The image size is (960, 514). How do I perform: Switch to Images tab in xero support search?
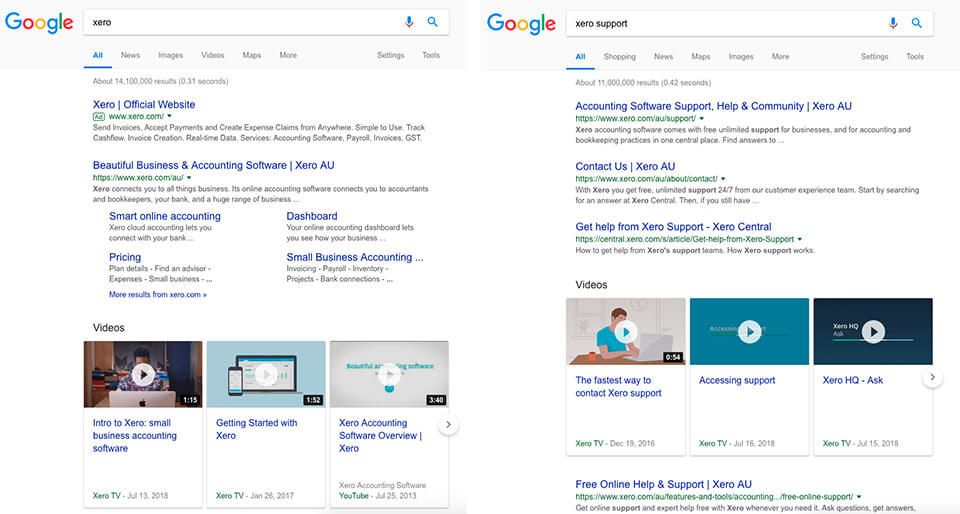tap(741, 56)
